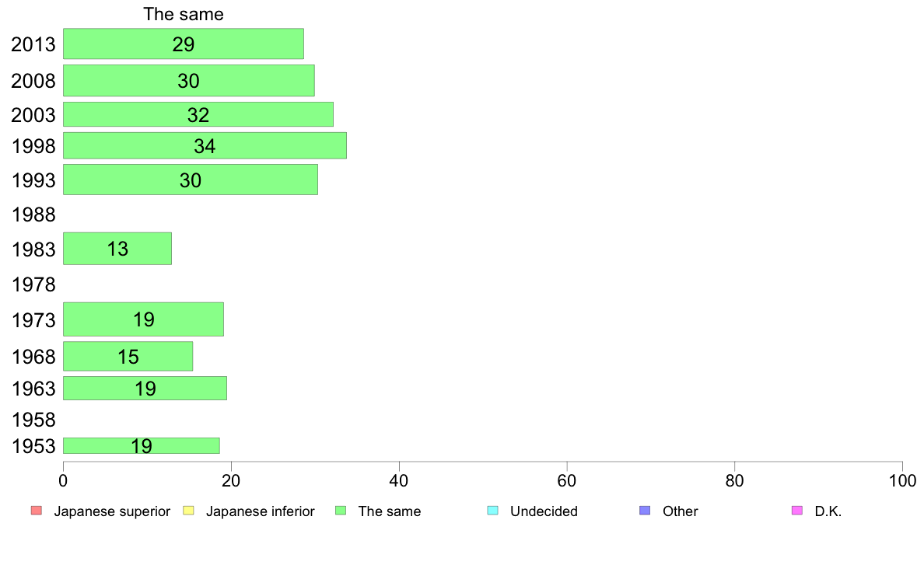
Task: Select the 1953 bar at chart bottom
Action: point(142,446)
